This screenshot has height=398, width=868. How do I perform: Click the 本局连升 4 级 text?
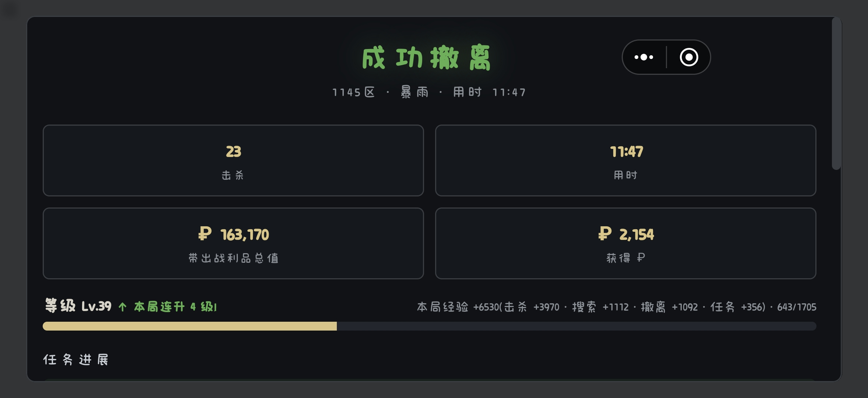click(175, 307)
